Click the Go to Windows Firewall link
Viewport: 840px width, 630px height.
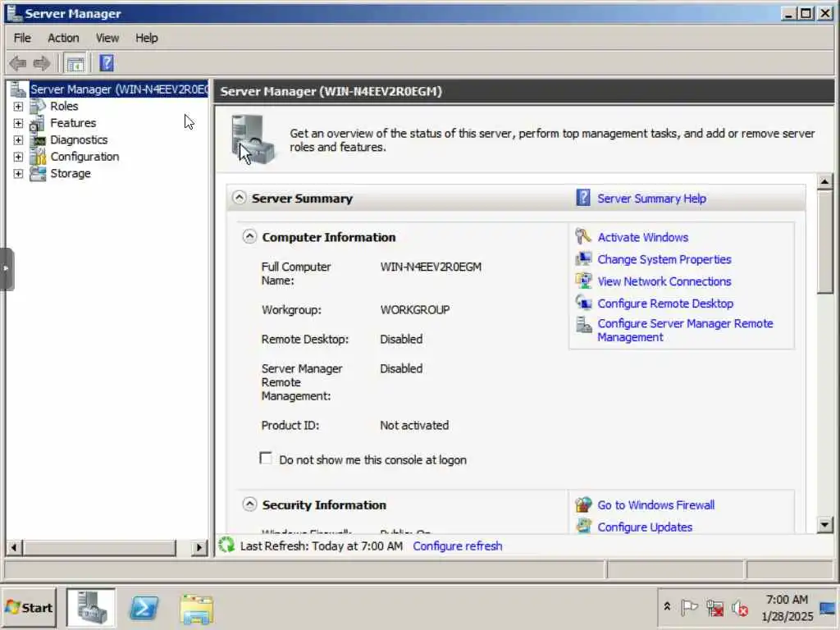655,505
